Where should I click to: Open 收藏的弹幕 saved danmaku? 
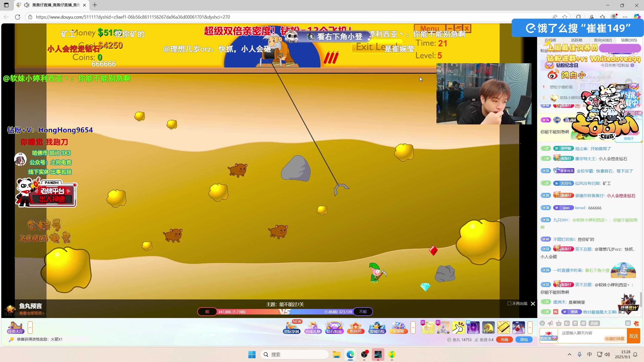coord(615,339)
